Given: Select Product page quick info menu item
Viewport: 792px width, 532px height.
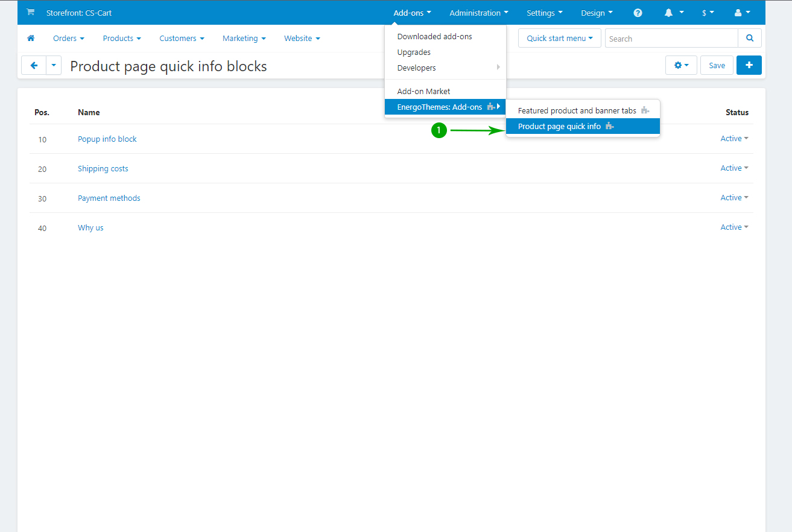Looking at the screenshot, I should coord(559,126).
